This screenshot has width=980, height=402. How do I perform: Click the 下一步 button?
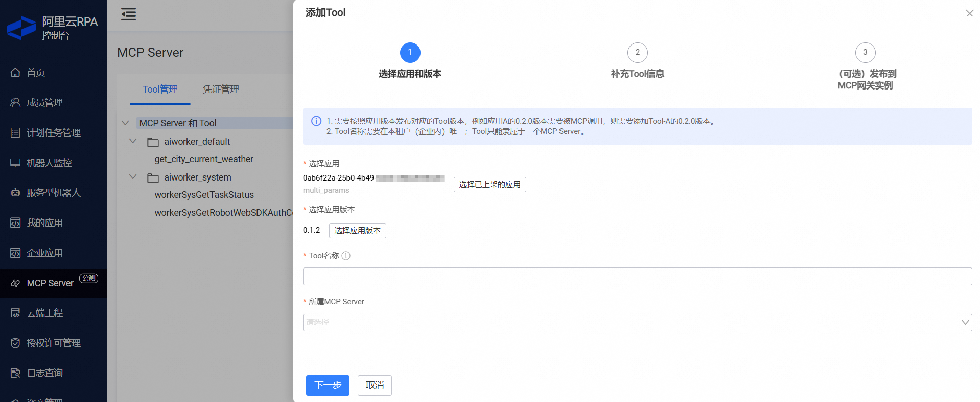point(328,386)
